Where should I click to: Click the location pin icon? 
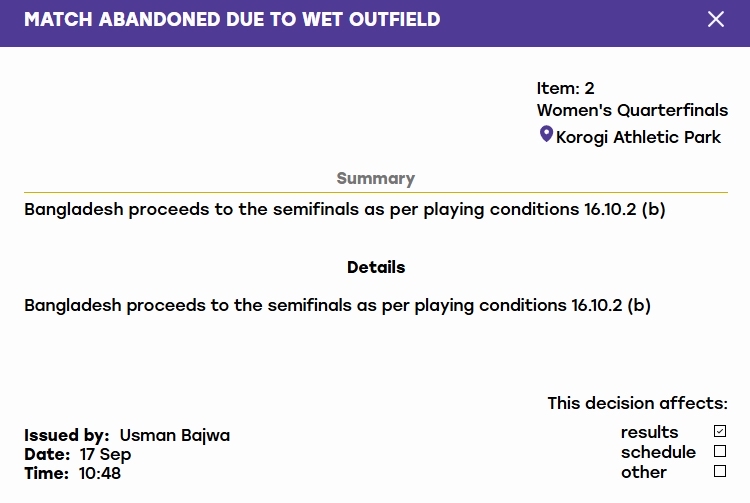click(x=546, y=134)
